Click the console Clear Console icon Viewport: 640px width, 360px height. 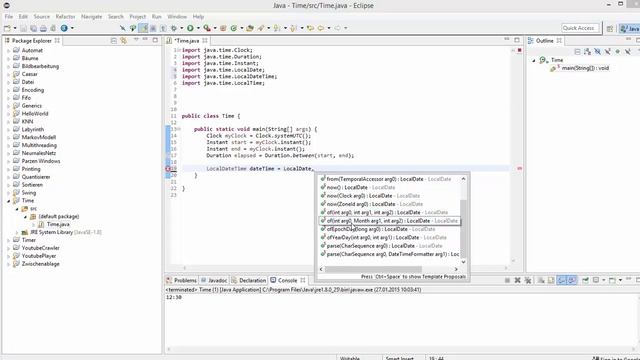pyautogui.click(x=541, y=280)
